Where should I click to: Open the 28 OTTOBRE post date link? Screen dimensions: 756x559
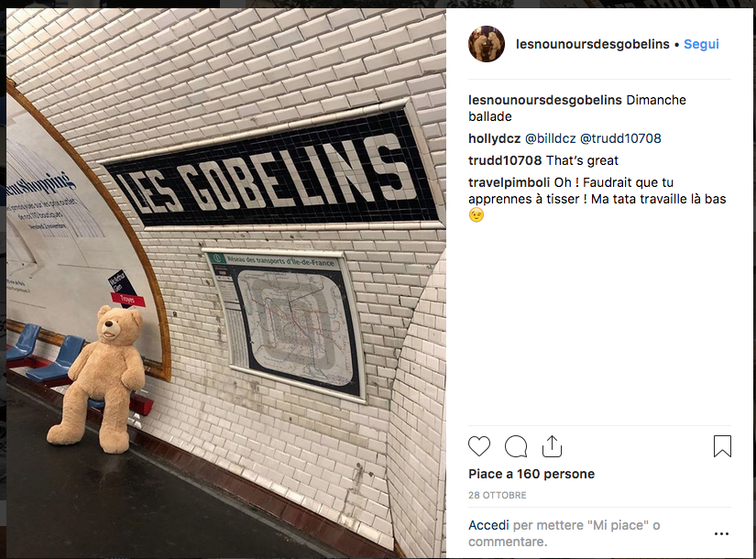[x=497, y=496]
